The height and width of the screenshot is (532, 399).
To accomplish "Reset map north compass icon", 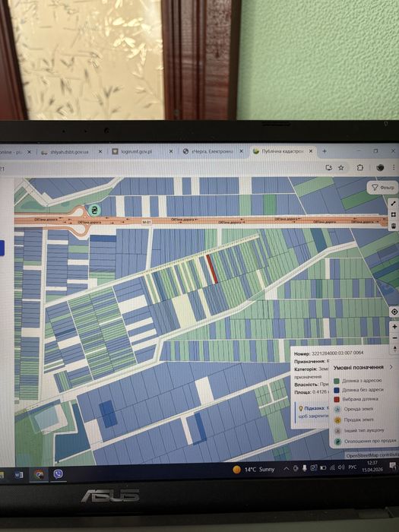I will pyautogui.click(x=394, y=349).
